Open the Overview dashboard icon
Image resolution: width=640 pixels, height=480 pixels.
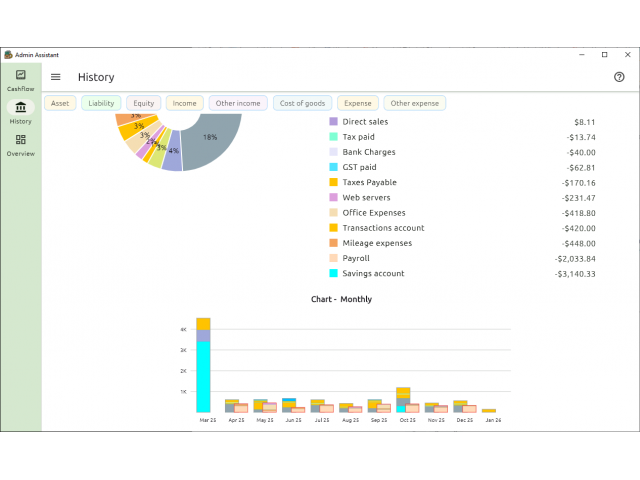(20, 141)
